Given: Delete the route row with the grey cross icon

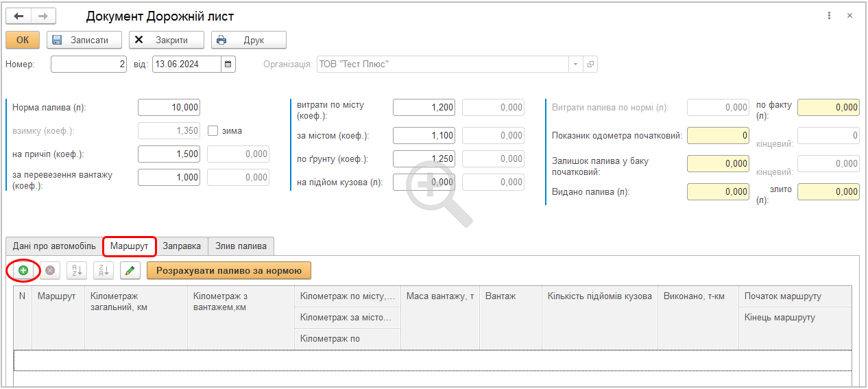Looking at the screenshot, I should 50,270.
